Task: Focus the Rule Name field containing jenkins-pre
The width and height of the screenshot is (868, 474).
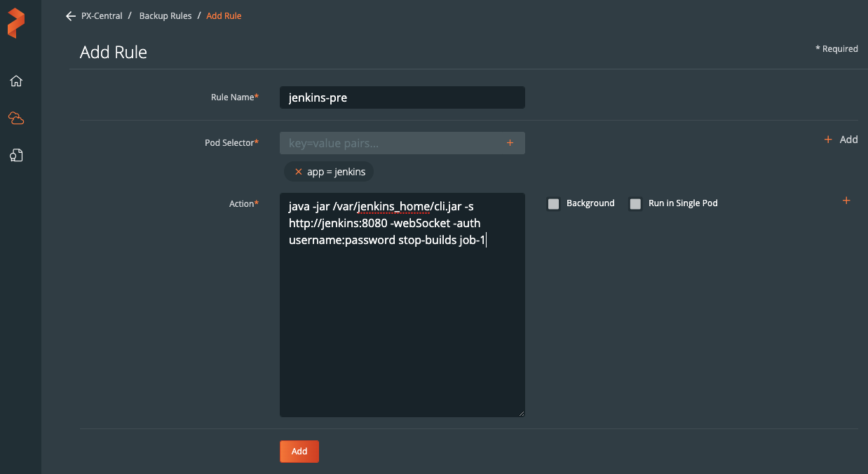Action: 402,98
